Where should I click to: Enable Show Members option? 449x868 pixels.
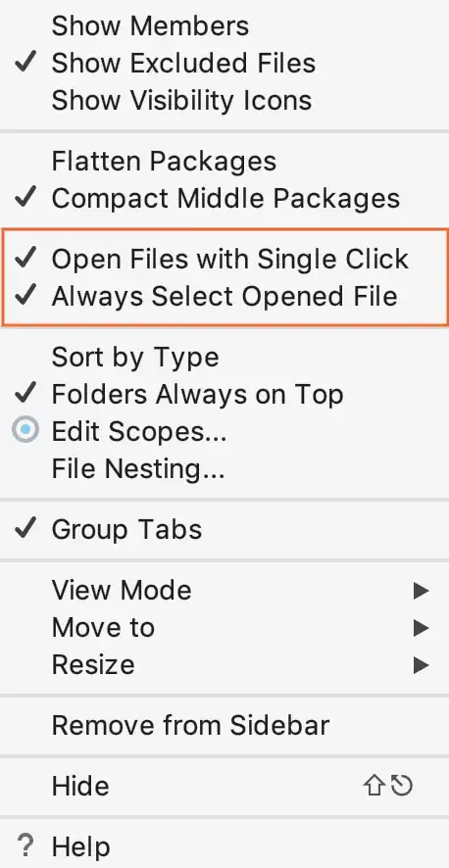click(x=224, y=26)
